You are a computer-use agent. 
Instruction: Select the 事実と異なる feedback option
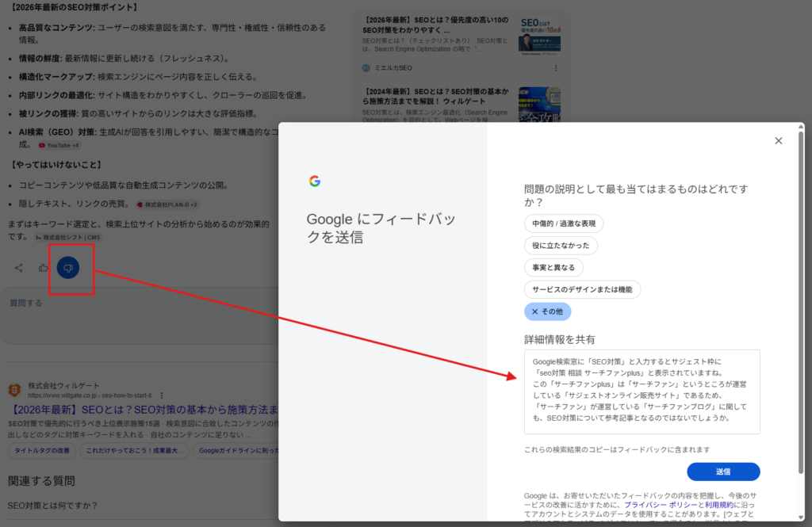pyautogui.click(x=556, y=267)
